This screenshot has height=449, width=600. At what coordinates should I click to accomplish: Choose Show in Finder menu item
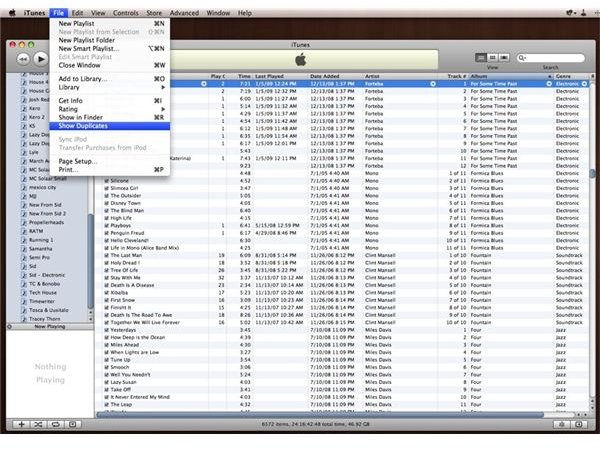coord(109,118)
